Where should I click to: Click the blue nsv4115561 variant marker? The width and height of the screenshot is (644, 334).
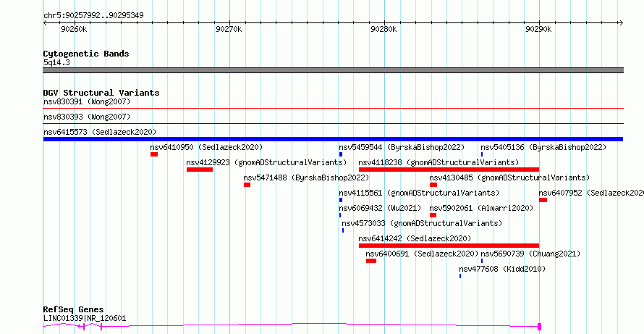click(341, 200)
